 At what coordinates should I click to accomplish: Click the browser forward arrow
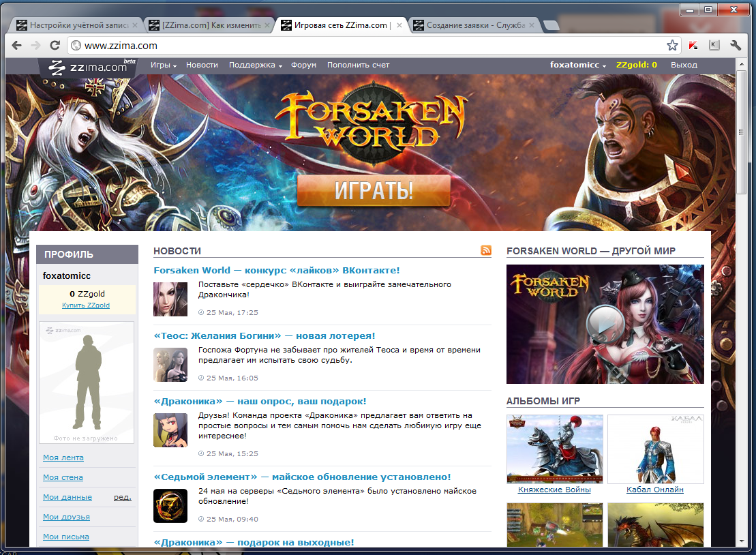coord(35,45)
